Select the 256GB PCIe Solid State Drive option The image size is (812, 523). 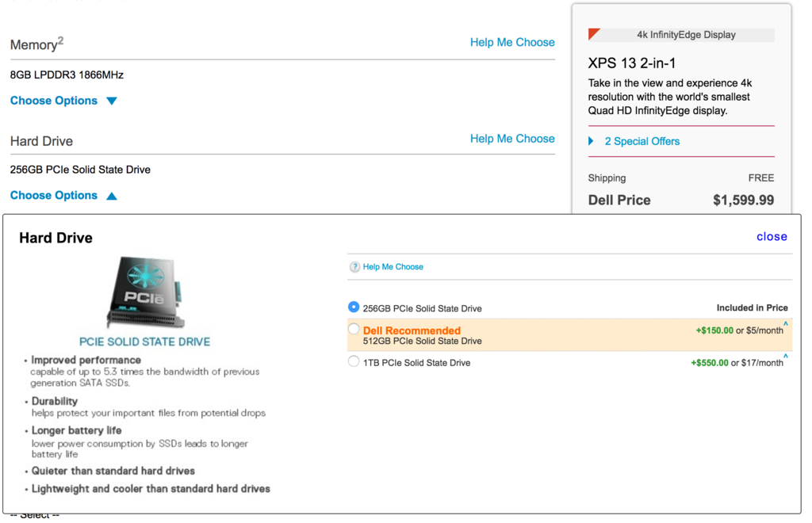click(x=354, y=307)
